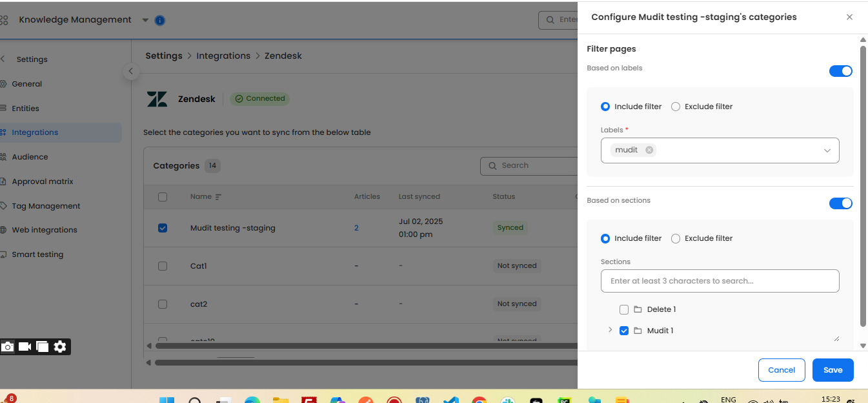This screenshot has height=403, width=868.
Task: Open Google Chrome from the taskbar
Action: point(479,400)
